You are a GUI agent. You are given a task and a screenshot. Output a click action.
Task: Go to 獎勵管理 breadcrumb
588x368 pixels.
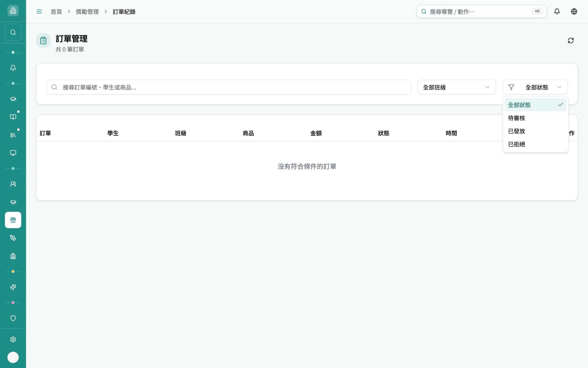pyautogui.click(x=87, y=12)
